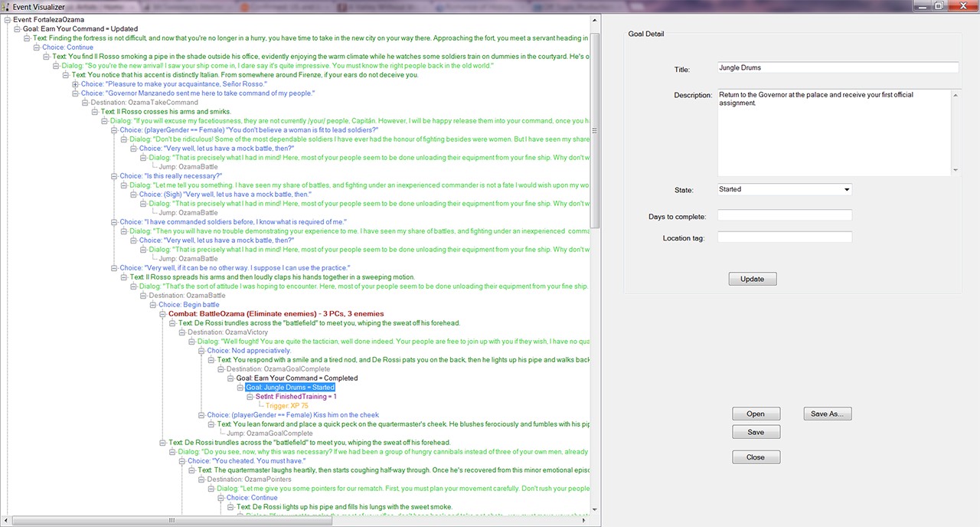Collapse the 'Is this really necessary?' choice
Viewport: 980px width, 527px height.
[113, 176]
